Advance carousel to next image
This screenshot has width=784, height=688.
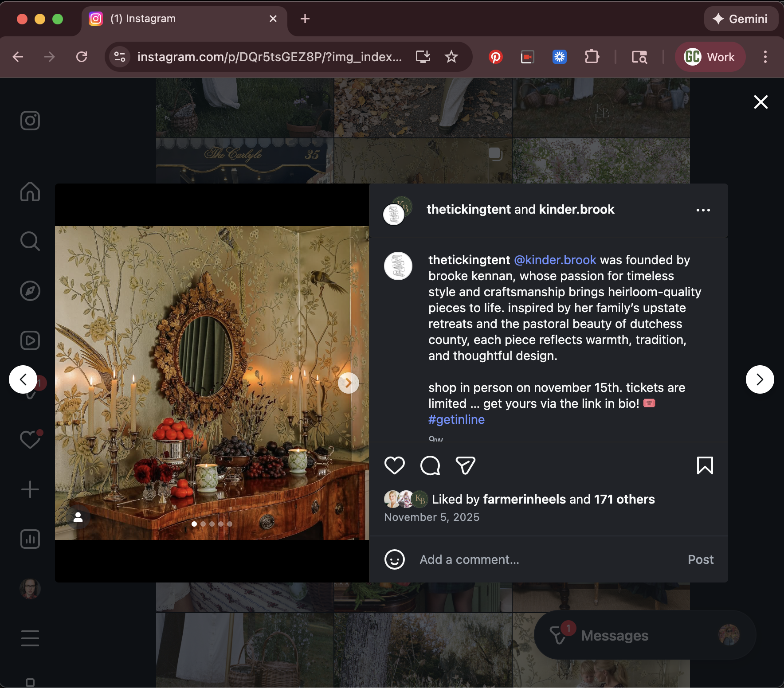click(349, 383)
